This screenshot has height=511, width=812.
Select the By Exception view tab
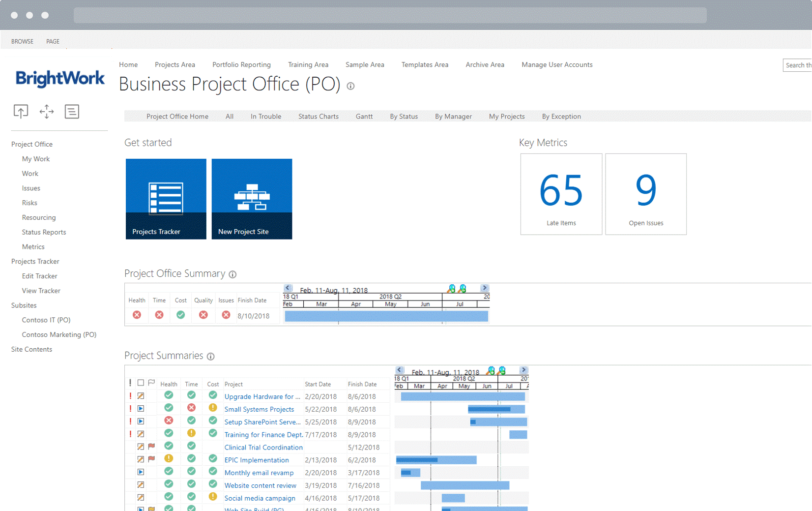(561, 117)
